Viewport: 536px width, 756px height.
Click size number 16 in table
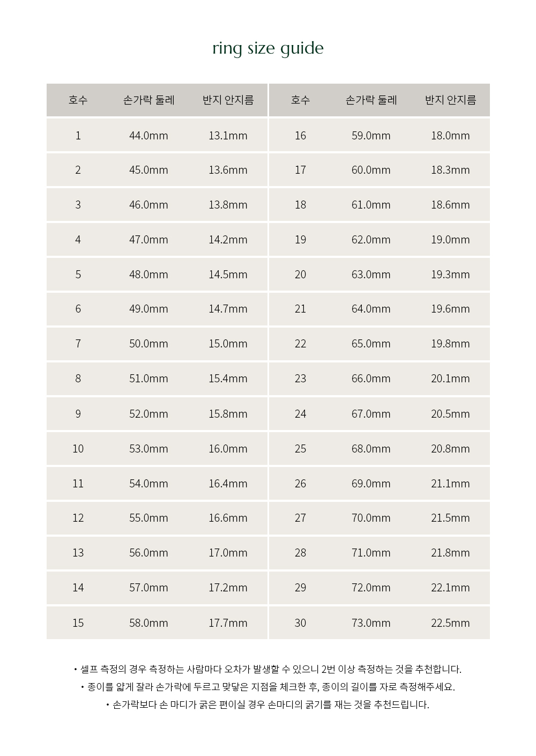click(300, 136)
